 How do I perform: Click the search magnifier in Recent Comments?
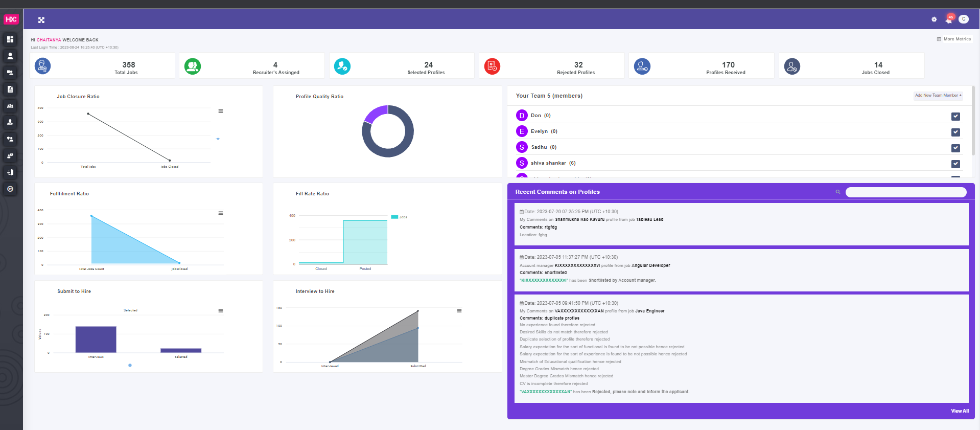point(838,192)
